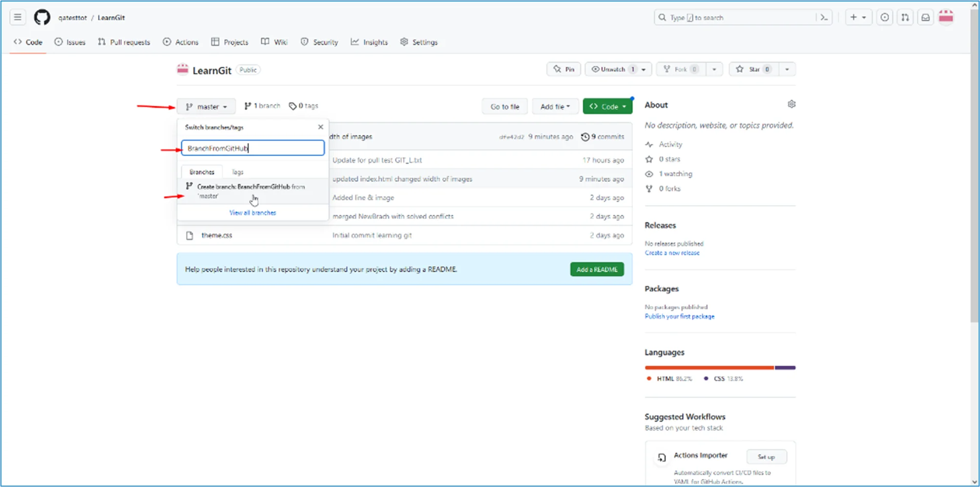Click the HTML portion of languages bar
Image resolution: width=980 pixels, height=487 pixels.
pos(709,367)
